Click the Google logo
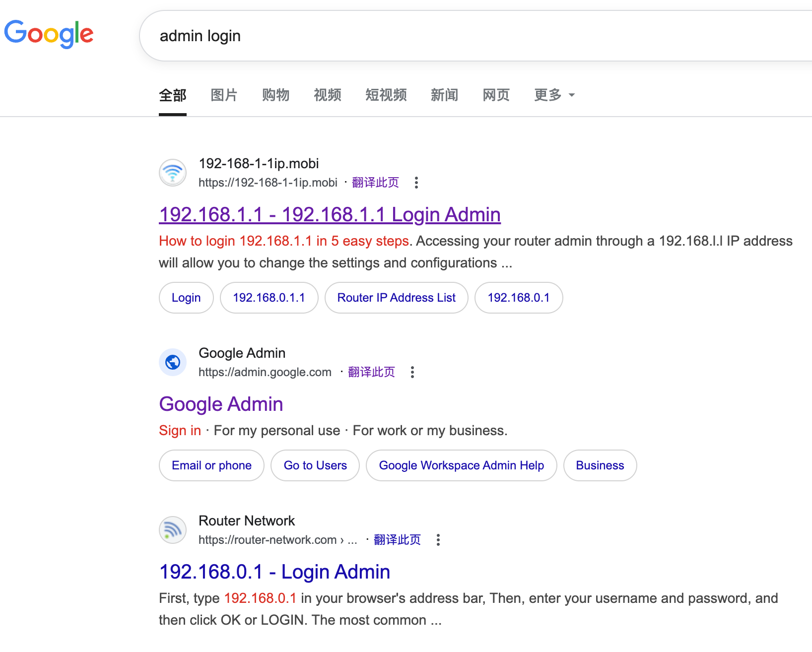Viewport: 812px width, 652px height. [x=49, y=34]
